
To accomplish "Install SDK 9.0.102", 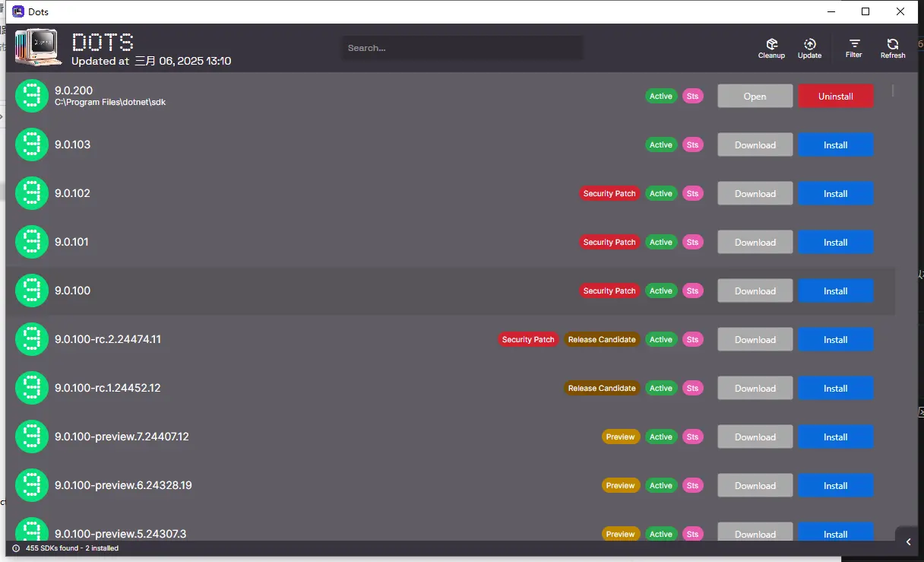I will coord(836,194).
